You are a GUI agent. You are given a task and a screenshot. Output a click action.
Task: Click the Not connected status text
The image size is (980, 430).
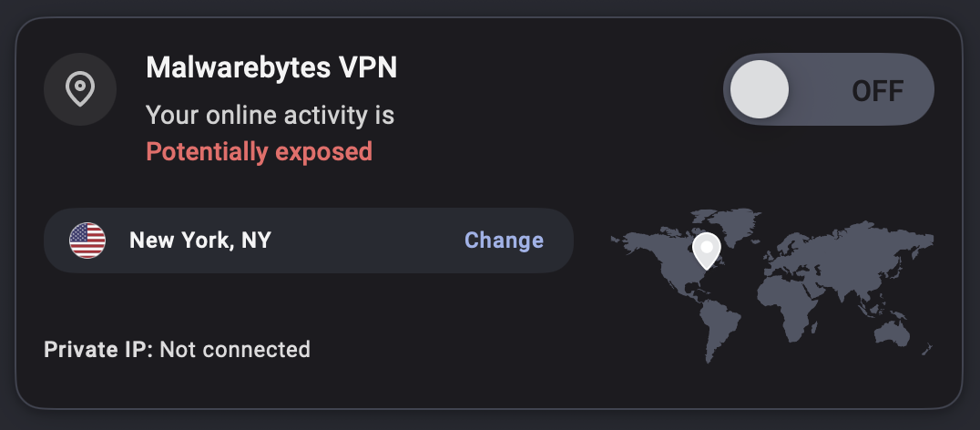tap(235, 349)
